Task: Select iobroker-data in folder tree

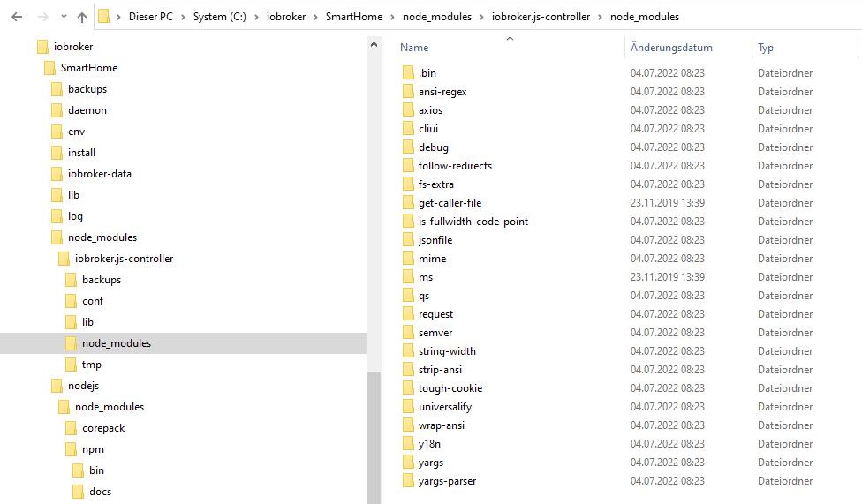Action: (x=100, y=174)
